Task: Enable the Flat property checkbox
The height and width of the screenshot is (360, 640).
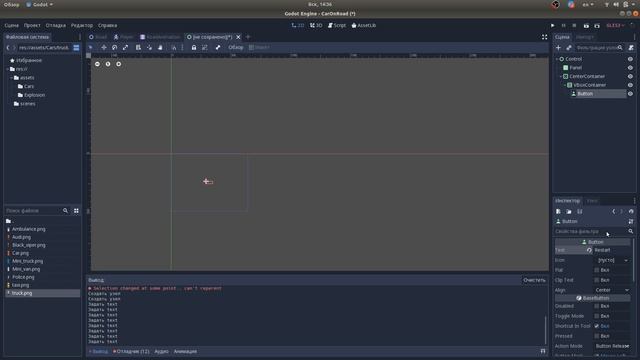Action: 597,270
